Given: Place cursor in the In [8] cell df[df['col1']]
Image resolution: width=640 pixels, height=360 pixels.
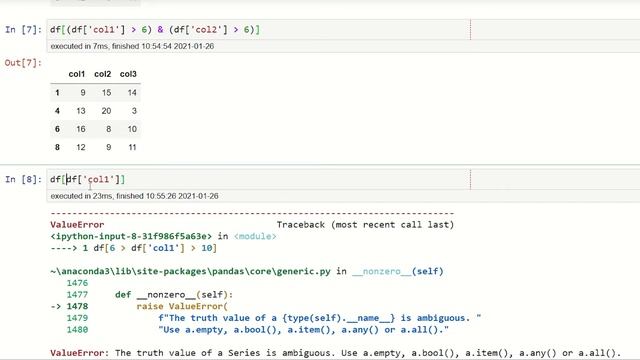Looking at the screenshot, I should pyautogui.click(x=343, y=179).
